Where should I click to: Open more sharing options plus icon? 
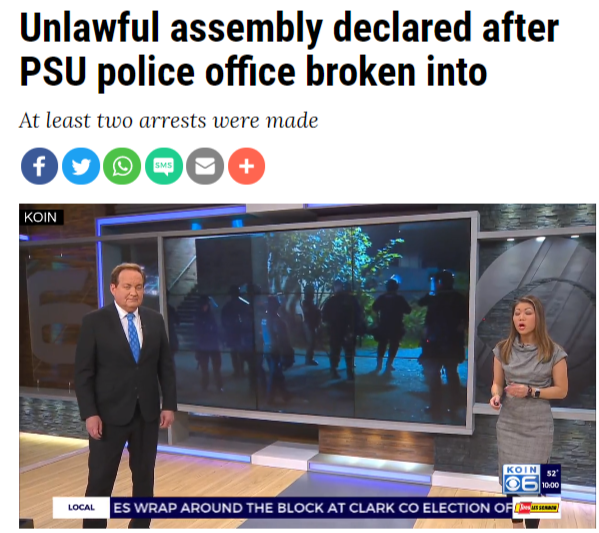click(246, 166)
